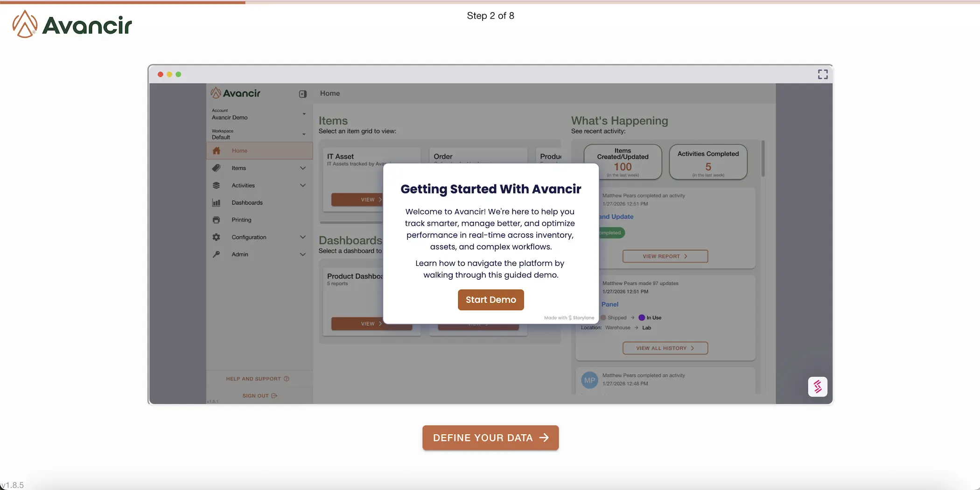
Task: Open the Workspace Default dropdown
Action: point(304,134)
